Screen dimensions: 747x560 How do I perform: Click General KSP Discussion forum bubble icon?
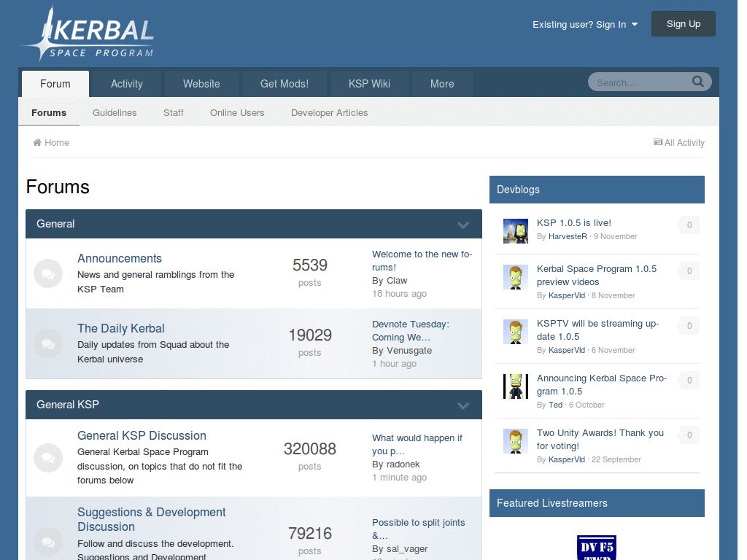tap(48, 457)
